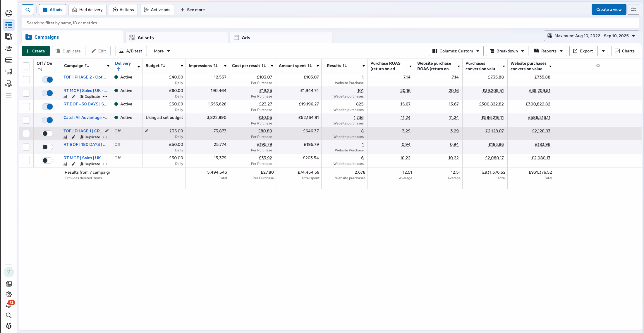Screen dimensions: 644x333
Task: Turn off Catch All Advantage+ campaign toggle
Action: [x=47, y=120]
